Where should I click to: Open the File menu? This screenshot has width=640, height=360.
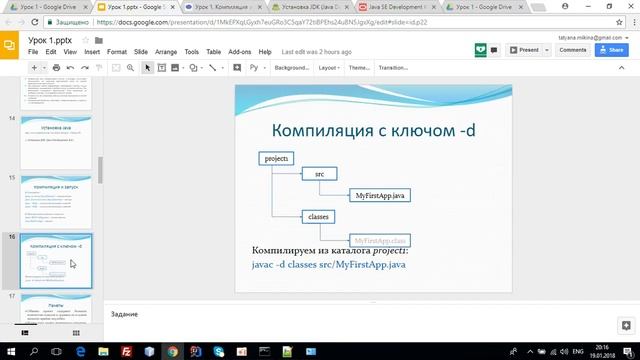coord(33,52)
